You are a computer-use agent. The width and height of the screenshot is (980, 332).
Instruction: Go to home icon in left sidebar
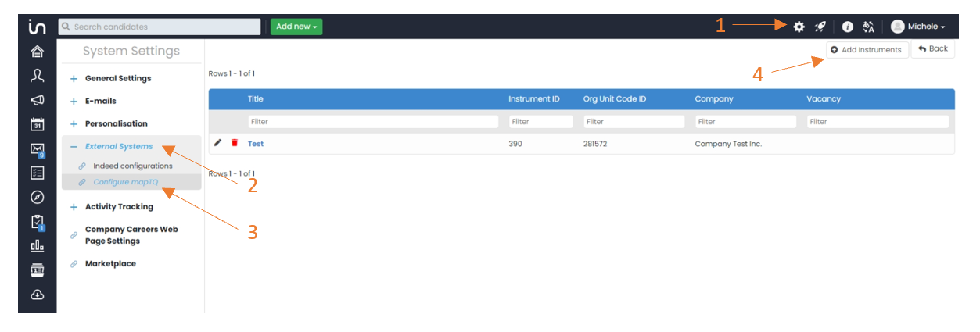pyautogui.click(x=37, y=52)
